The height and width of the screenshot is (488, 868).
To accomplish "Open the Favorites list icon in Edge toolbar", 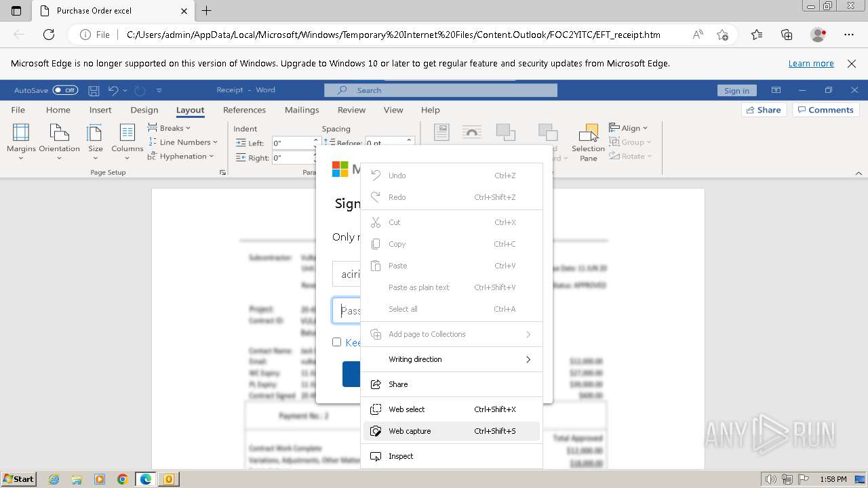I will (757, 35).
